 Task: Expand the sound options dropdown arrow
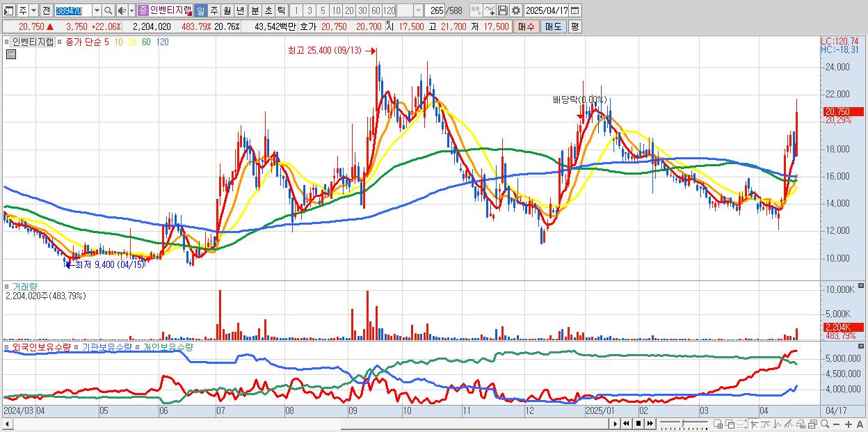[x=131, y=10]
